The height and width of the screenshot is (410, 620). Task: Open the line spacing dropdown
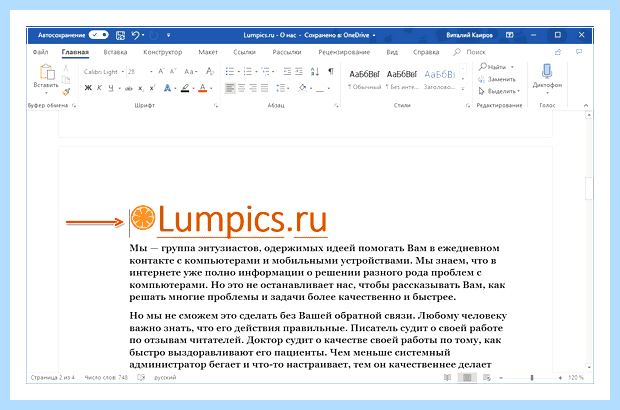coord(282,88)
